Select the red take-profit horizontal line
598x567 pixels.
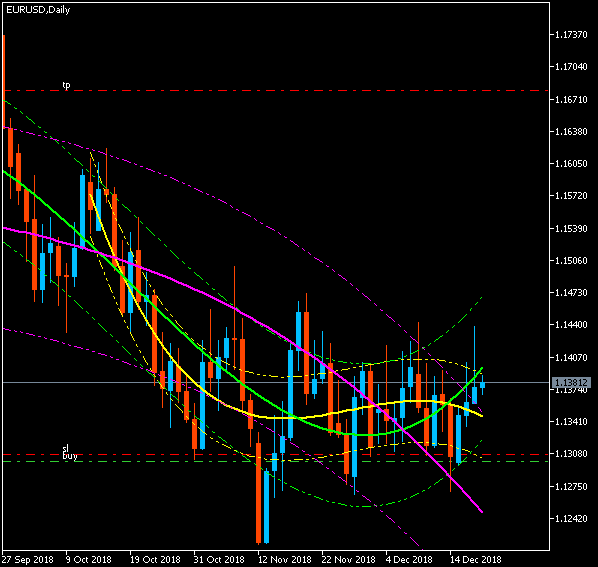click(275, 91)
